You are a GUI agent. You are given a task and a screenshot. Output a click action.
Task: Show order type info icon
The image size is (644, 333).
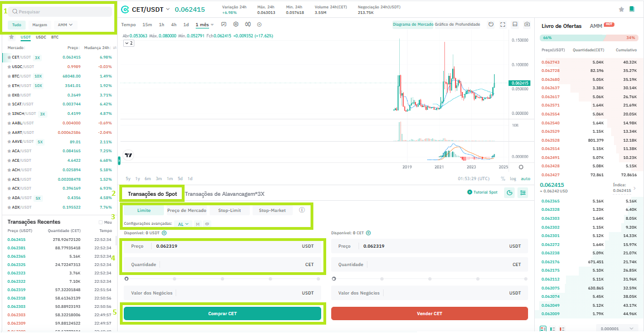click(x=302, y=210)
